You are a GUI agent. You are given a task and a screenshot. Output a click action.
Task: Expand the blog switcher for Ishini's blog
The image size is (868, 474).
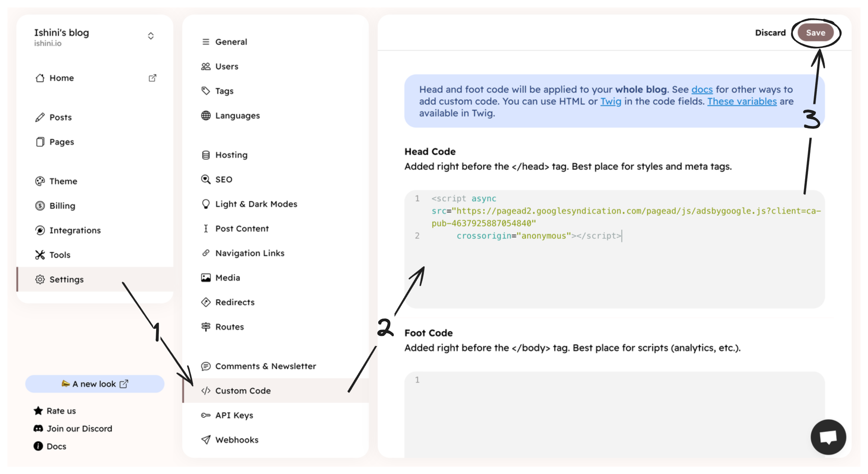(x=151, y=36)
